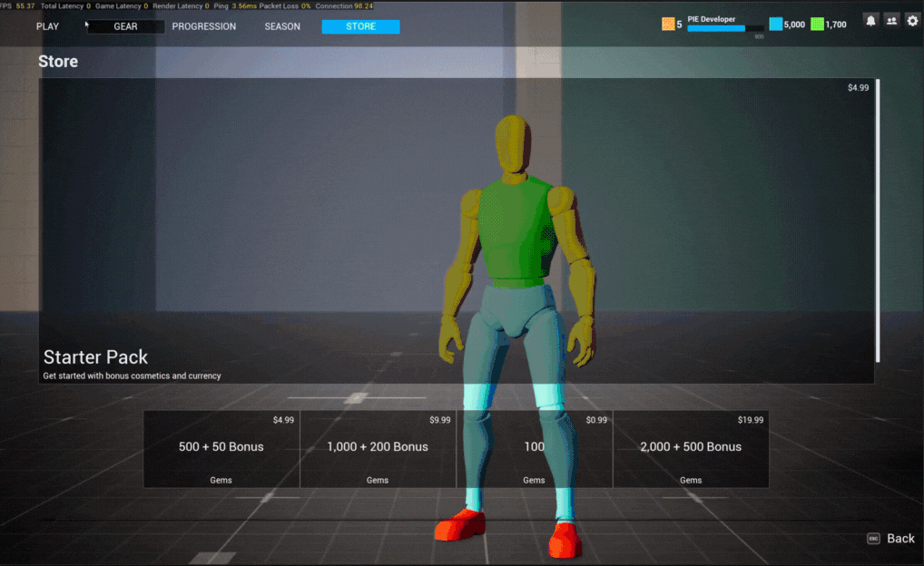Open the notifications bell icon
Screen dimensions: 924x566
pos(870,20)
